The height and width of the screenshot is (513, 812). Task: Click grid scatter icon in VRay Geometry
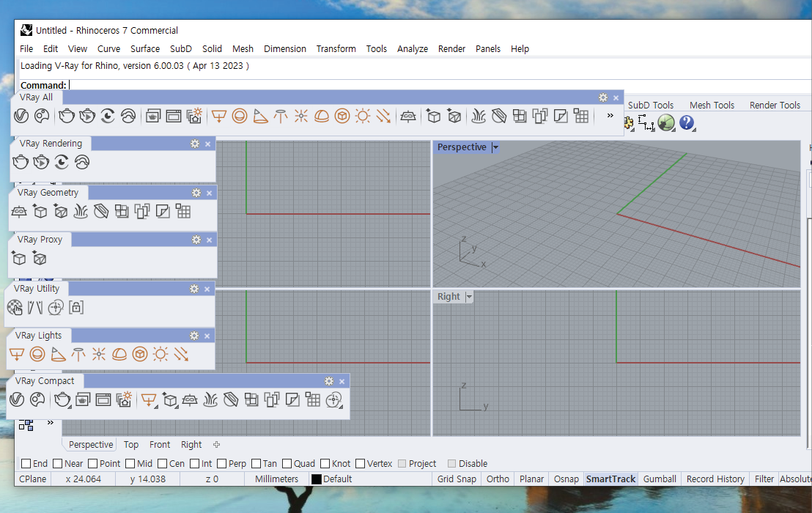[183, 211]
